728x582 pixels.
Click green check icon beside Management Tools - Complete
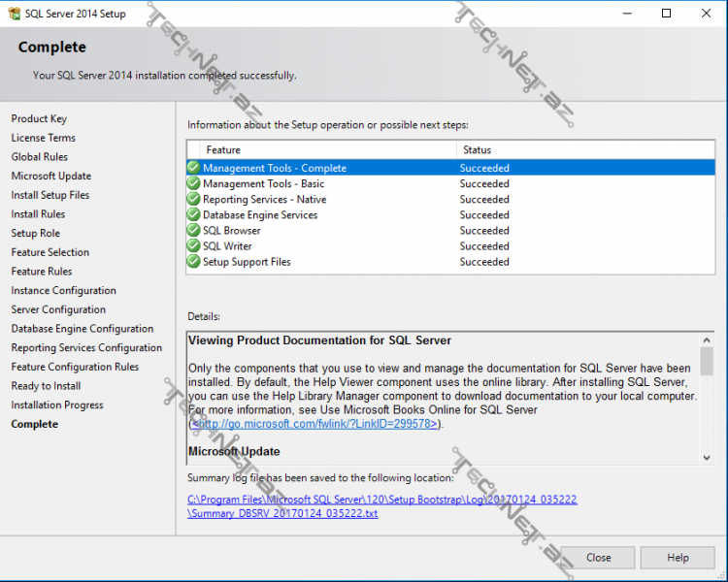pyautogui.click(x=194, y=168)
